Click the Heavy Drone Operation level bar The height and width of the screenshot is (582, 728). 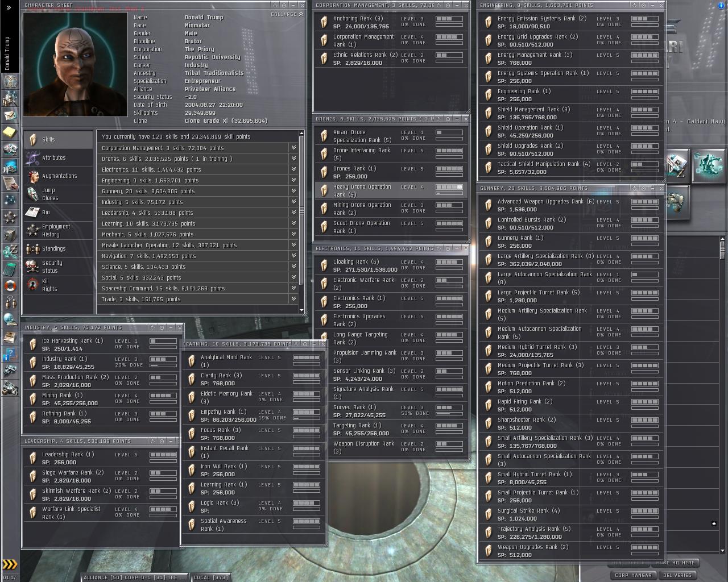pyautogui.click(x=449, y=187)
